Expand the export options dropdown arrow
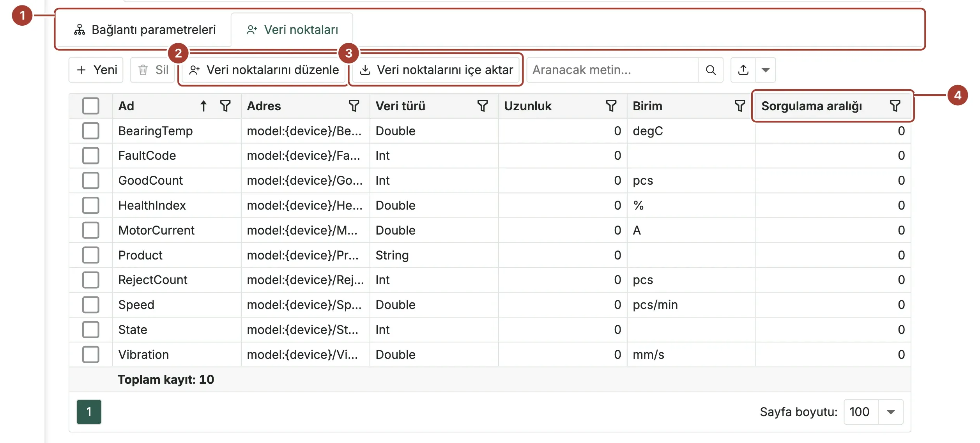Image resolution: width=980 pixels, height=443 pixels. pos(766,70)
